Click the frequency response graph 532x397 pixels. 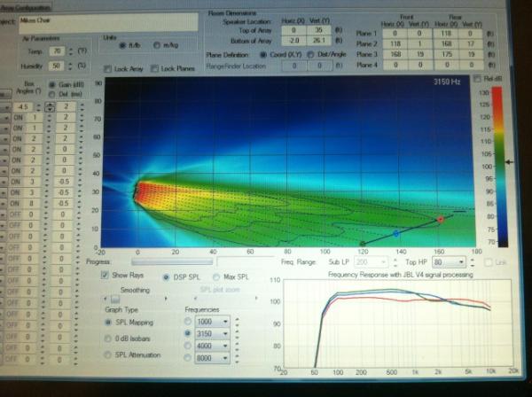point(397,323)
